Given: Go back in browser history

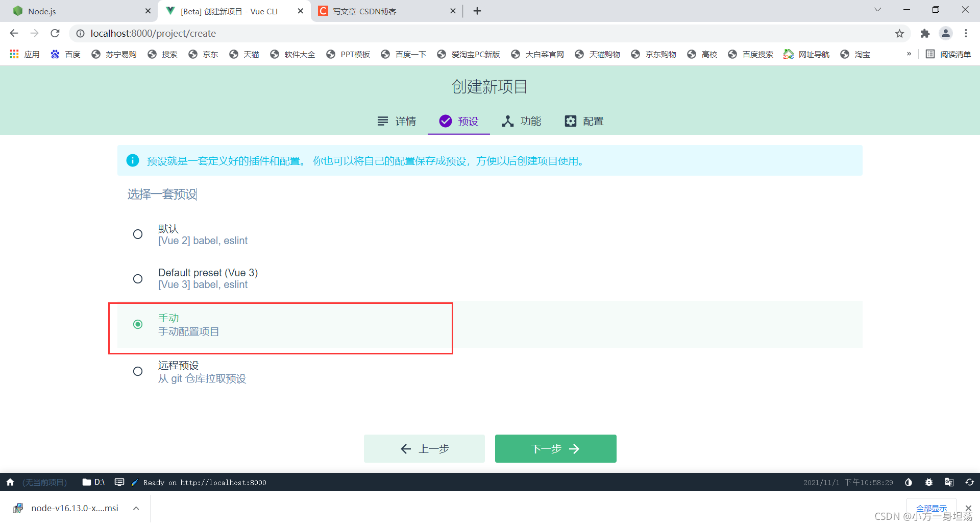Looking at the screenshot, I should tap(14, 33).
